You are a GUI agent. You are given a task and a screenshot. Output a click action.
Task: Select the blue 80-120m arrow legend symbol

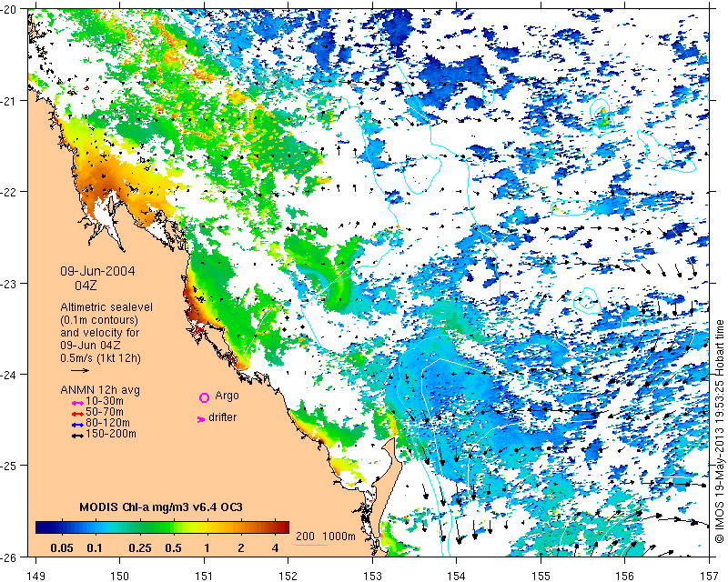click(x=77, y=425)
